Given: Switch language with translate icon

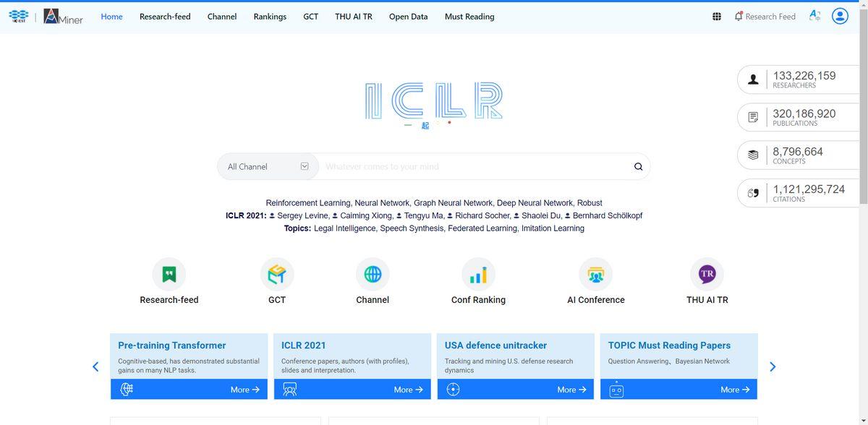Looking at the screenshot, I should point(815,15).
